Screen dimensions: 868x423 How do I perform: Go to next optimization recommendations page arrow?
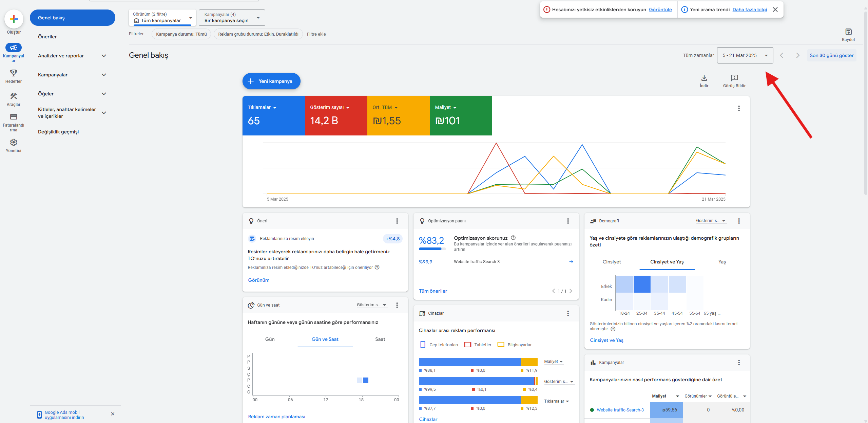[x=571, y=291]
